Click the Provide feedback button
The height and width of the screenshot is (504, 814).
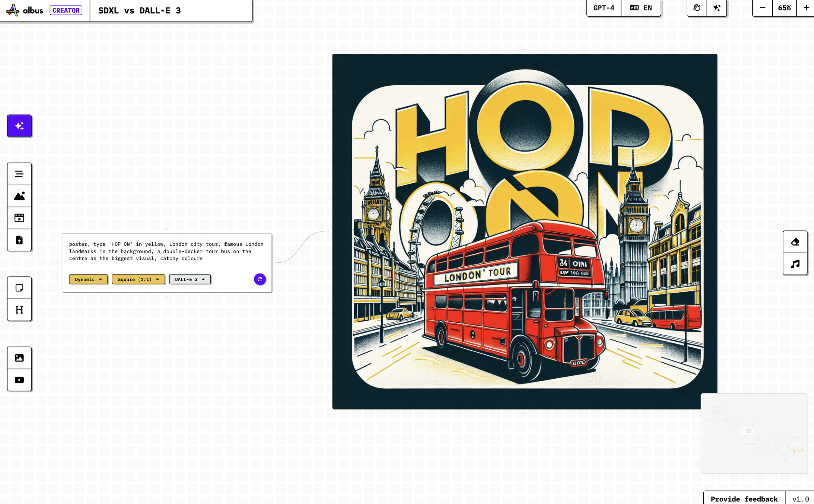[744, 499]
